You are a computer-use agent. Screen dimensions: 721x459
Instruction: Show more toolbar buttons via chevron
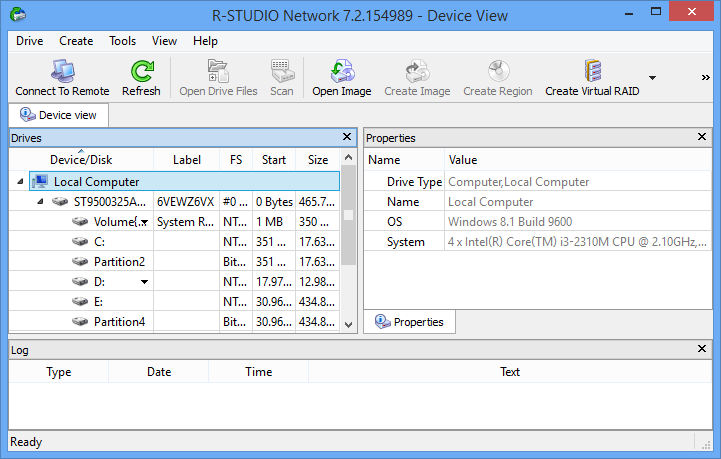pos(705,78)
